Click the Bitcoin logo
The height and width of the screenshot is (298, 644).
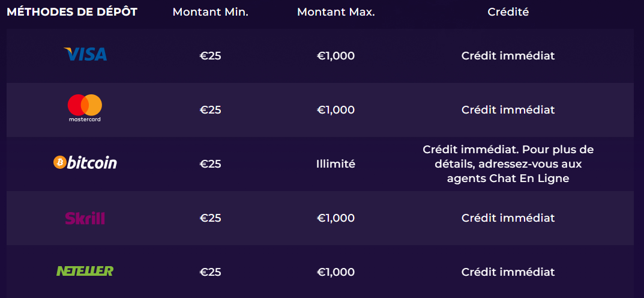click(85, 162)
